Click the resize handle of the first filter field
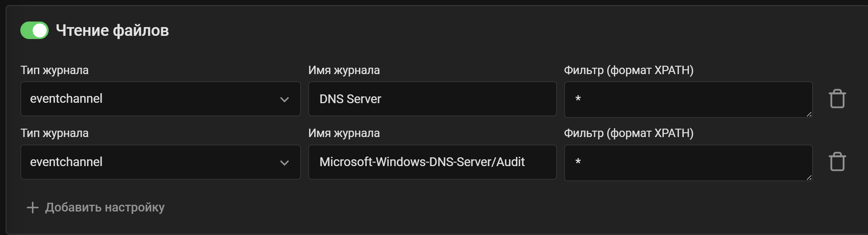The height and width of the screenshot is (235, 868). (x=809, y=115)
